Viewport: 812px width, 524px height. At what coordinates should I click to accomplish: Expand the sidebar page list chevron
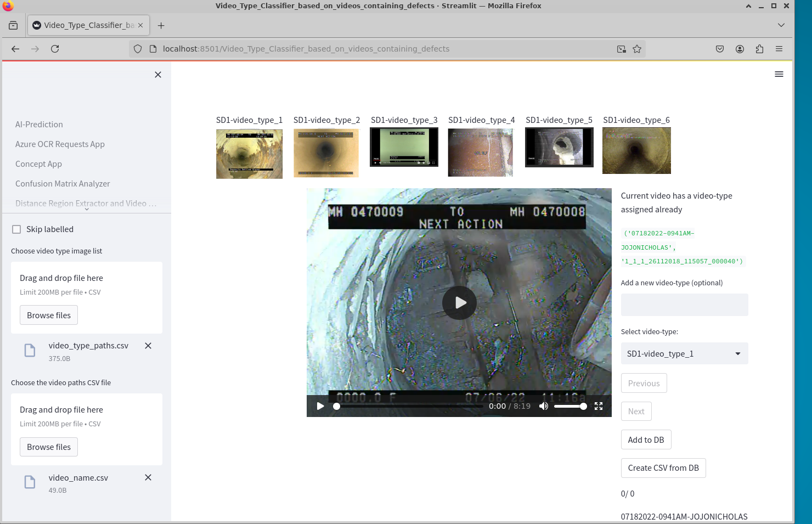(87, 209)
